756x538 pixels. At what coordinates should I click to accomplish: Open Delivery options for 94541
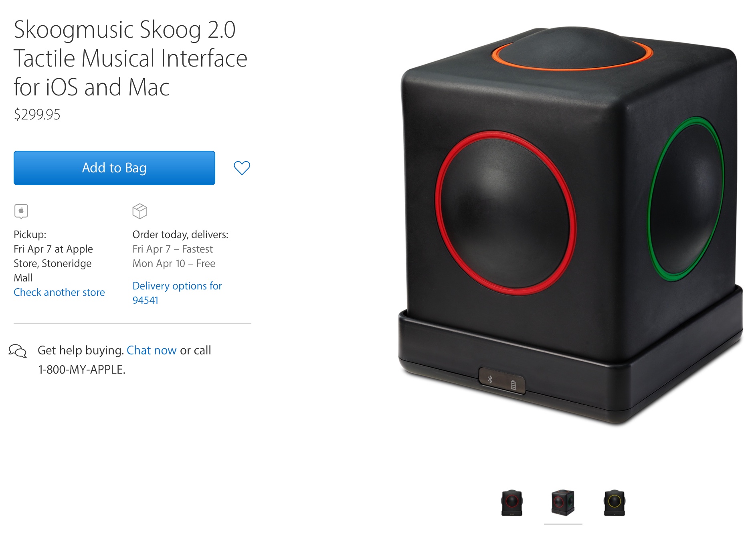pyautogui.click(x=177, y=293)
